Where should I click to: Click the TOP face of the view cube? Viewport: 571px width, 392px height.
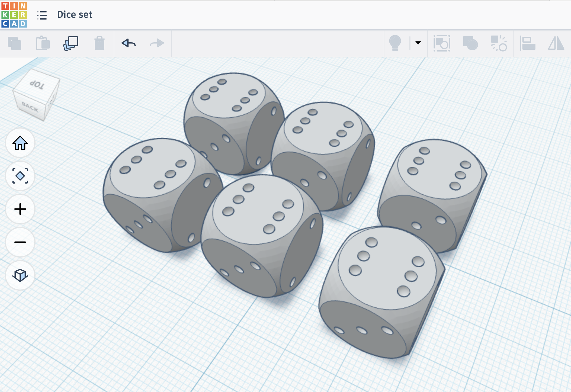click(x=37, y=85)
